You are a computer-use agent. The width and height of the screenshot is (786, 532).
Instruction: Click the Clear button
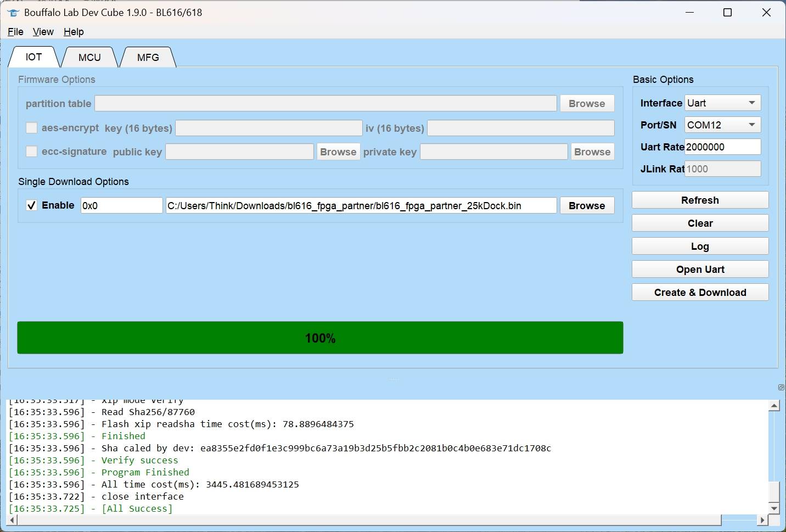click(700, 223)
